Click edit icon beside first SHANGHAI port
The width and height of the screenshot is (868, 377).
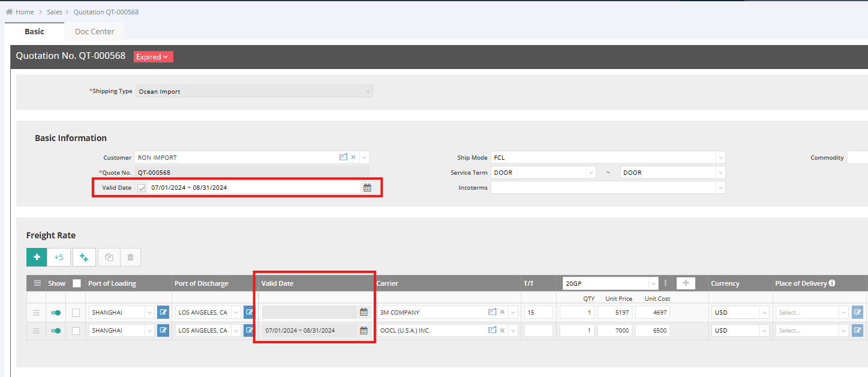(x=163, y=312)
